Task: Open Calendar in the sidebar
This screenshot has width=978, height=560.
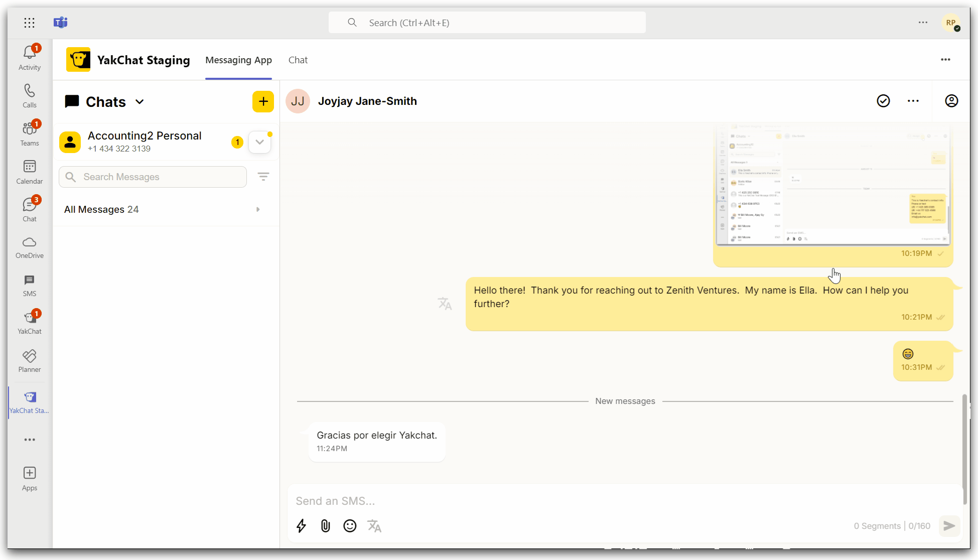Action: click(x=30, y=172)
